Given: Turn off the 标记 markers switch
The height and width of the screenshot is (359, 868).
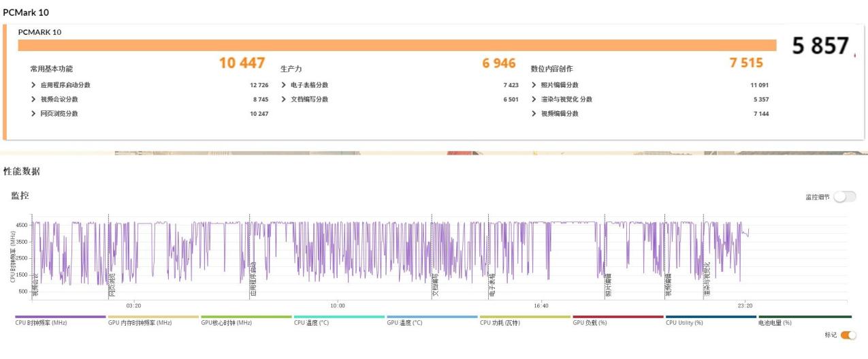Looking at the screenshot, I should click(848, 335).
